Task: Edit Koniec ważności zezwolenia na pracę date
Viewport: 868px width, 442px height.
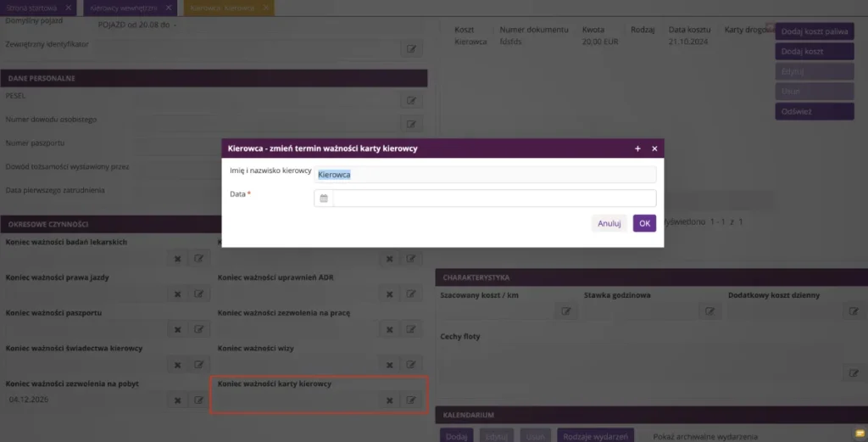Action: click(x=411, y=329)
